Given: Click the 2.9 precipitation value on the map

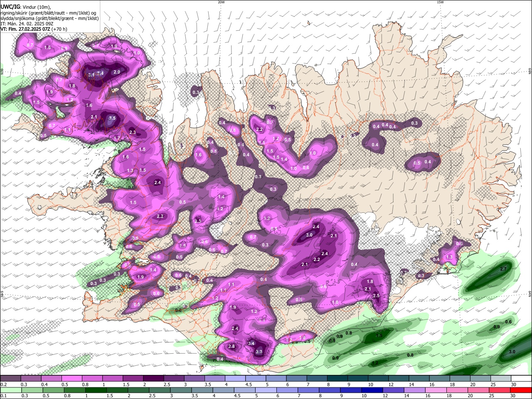Looking at the screenshot, I should point(117,72).
